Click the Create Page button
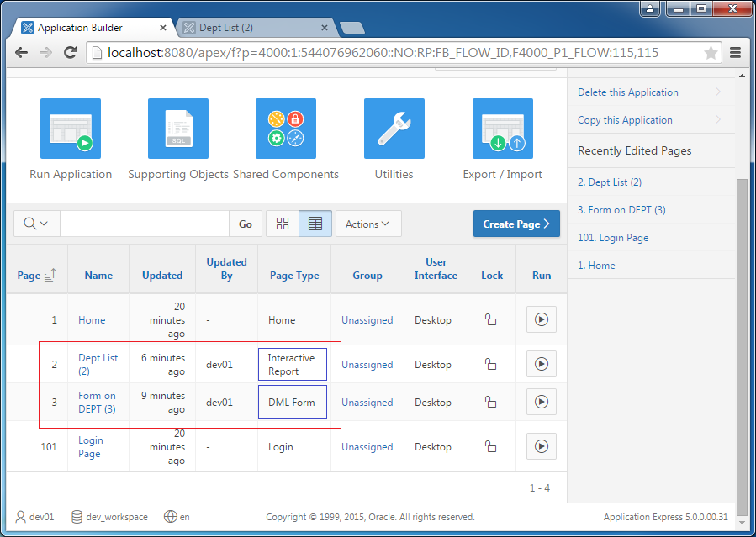 [516, 224]
